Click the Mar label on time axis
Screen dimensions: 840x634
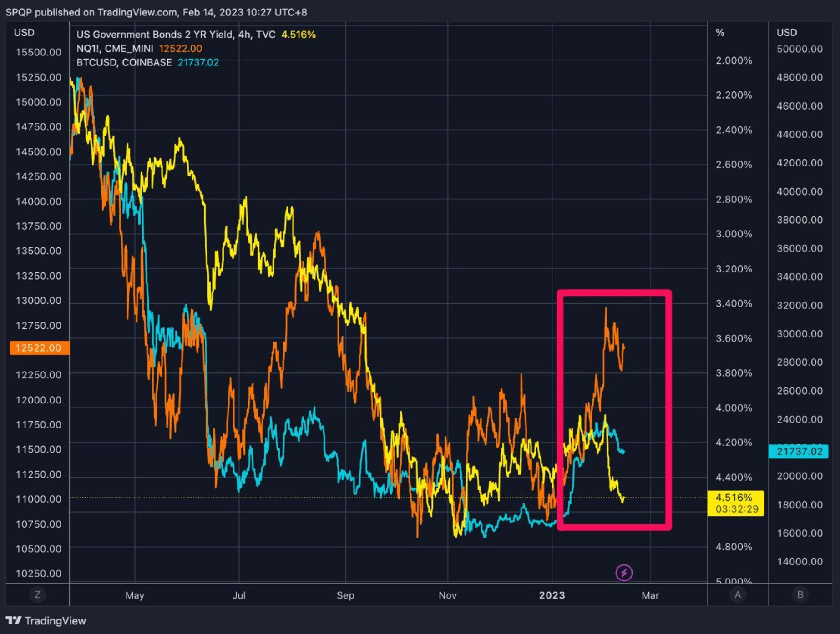tap(650, 595)
